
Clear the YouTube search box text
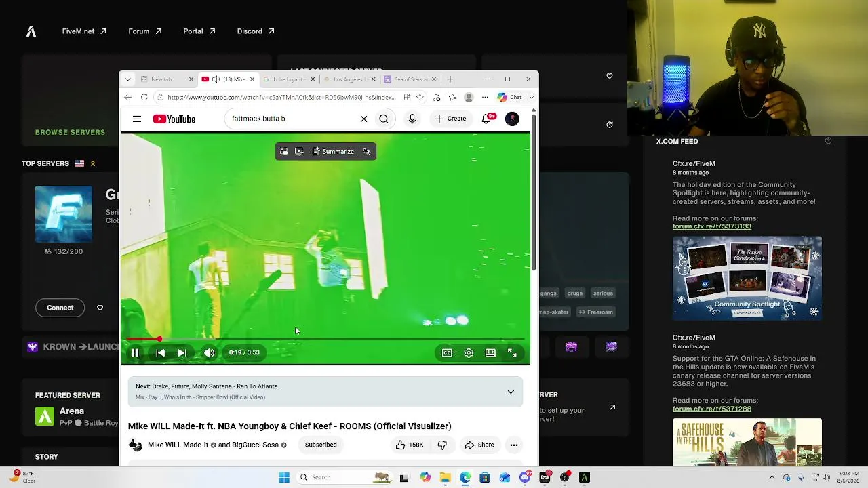363,119
